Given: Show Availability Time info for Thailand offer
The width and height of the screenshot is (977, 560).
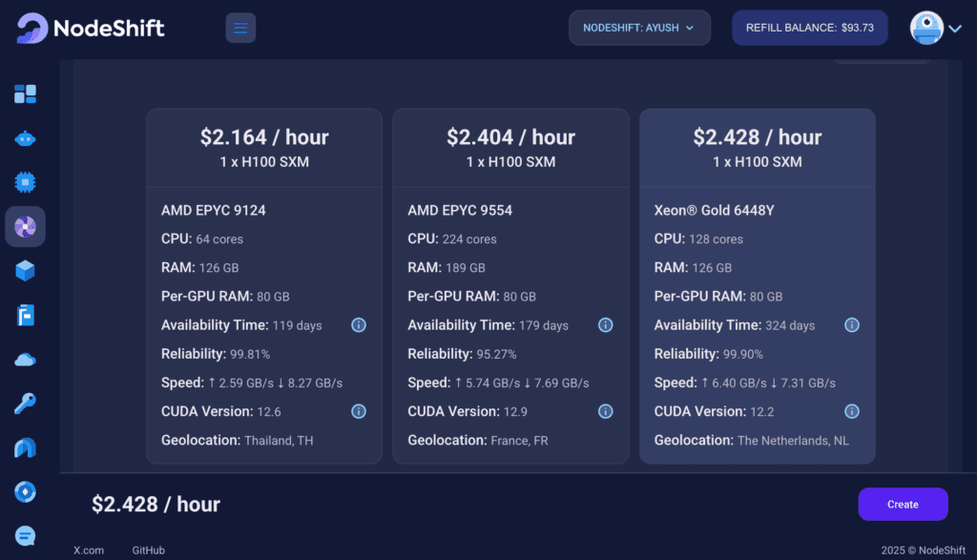Looking at the screenshot, I should coord(359,325).
